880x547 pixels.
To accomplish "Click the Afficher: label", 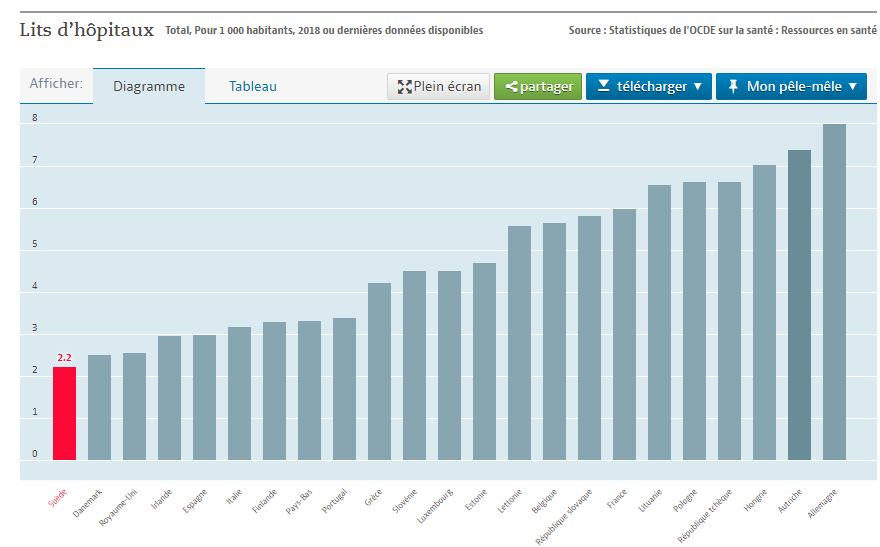I will 56,84.
